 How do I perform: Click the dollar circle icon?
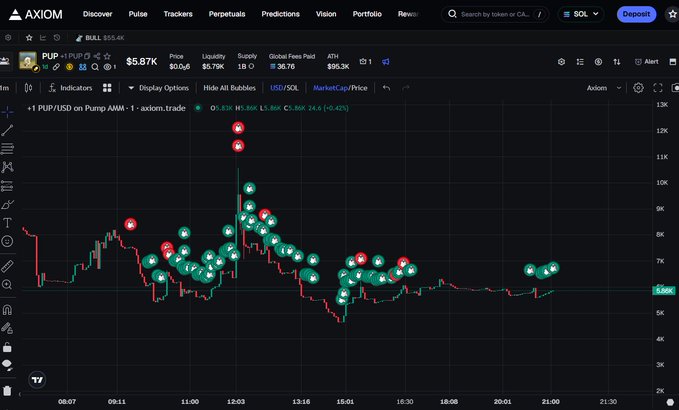(x=598, y=62)
